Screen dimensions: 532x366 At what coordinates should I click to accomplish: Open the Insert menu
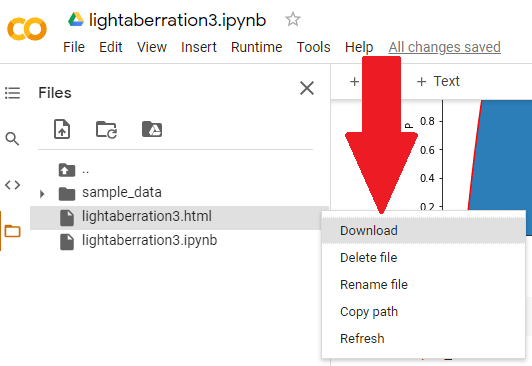(199, 47)
